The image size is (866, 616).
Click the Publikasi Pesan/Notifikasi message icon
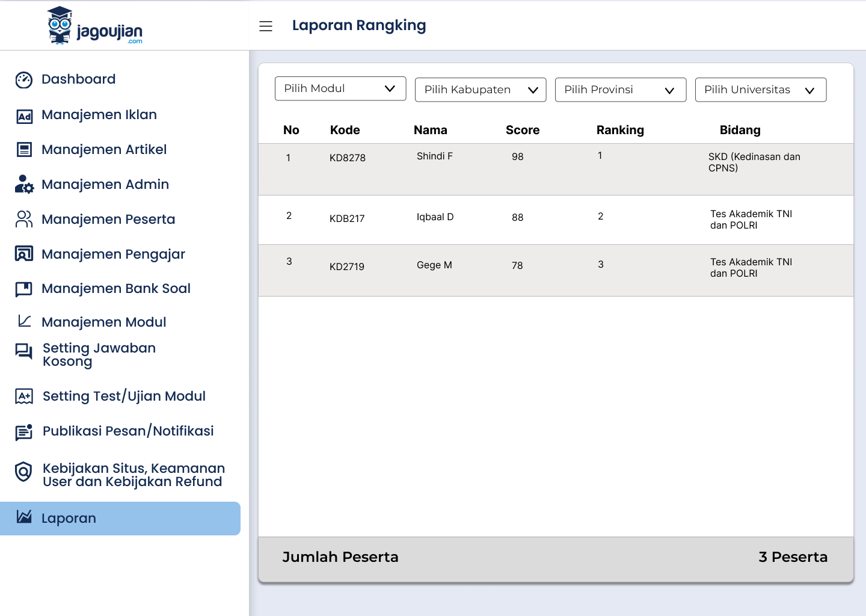(x=24, y=432)
